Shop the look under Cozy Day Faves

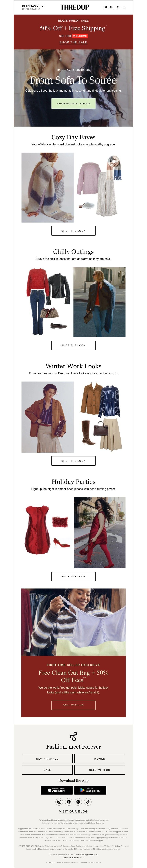[73, 231]
